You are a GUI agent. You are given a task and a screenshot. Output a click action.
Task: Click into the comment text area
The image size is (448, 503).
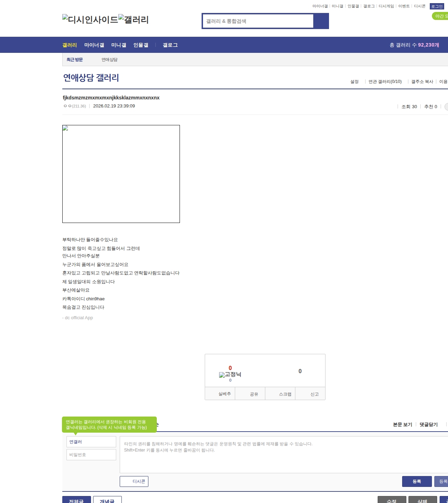tap(284, 455)
